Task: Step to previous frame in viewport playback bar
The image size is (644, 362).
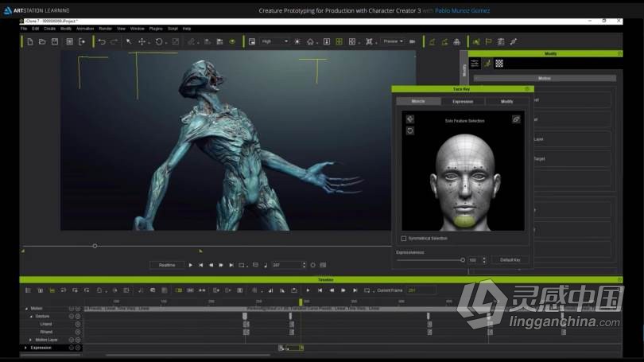Action: coord(211,265)
